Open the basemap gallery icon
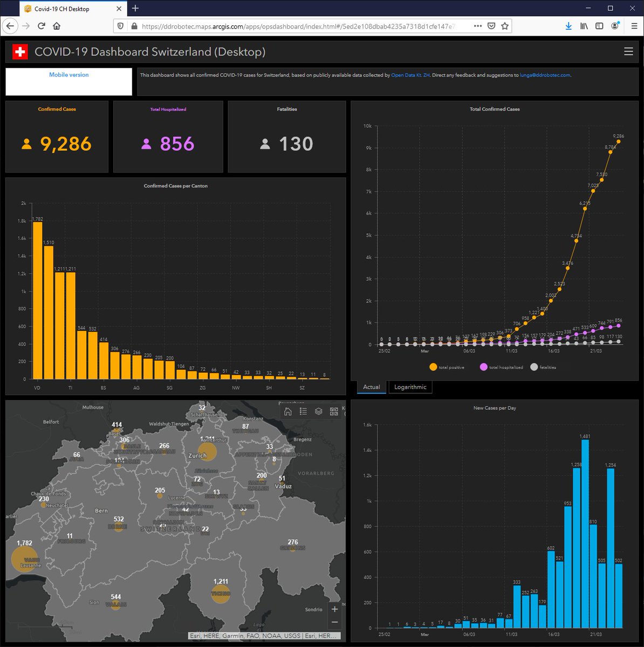 click(x=334, y=411)
